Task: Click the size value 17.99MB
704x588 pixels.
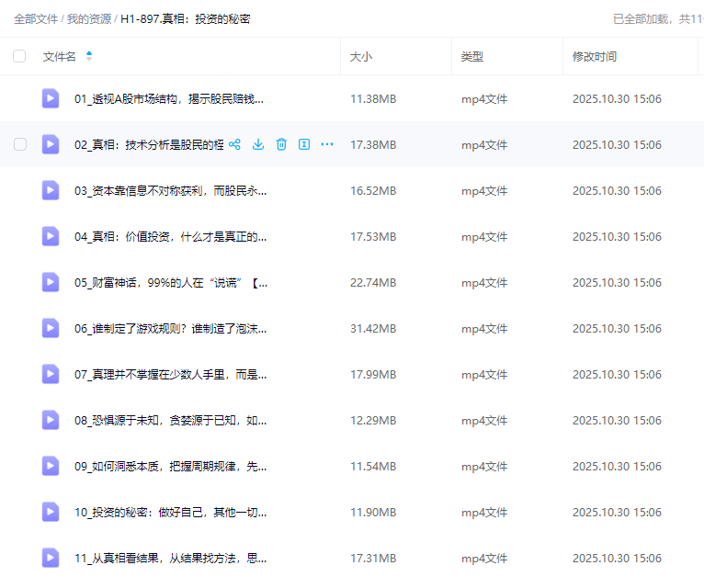Action: point(373,374)
